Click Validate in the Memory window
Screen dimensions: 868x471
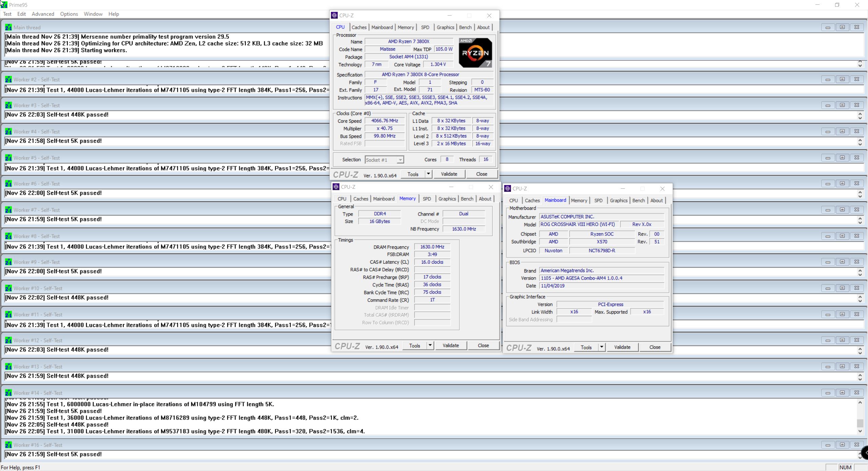click(451, 345)
